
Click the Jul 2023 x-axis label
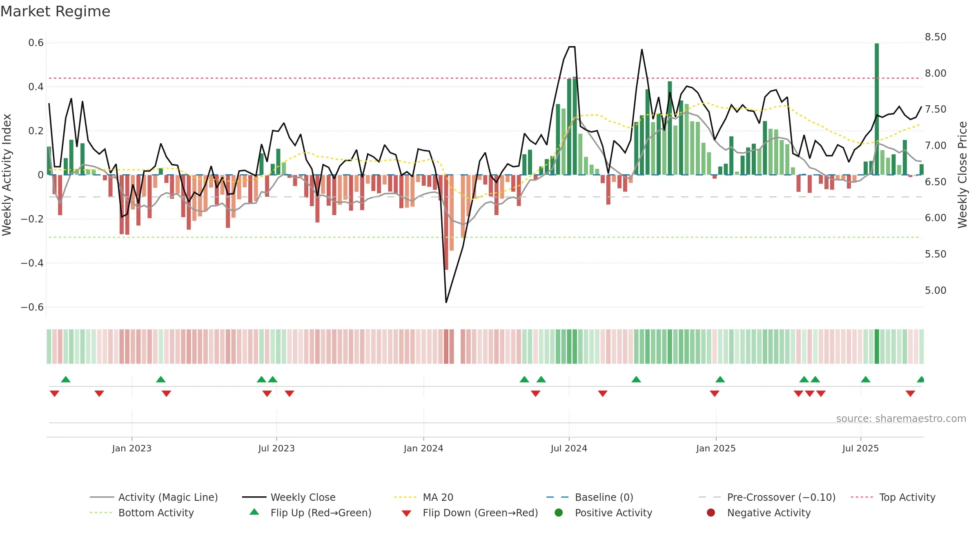point(276,449)
